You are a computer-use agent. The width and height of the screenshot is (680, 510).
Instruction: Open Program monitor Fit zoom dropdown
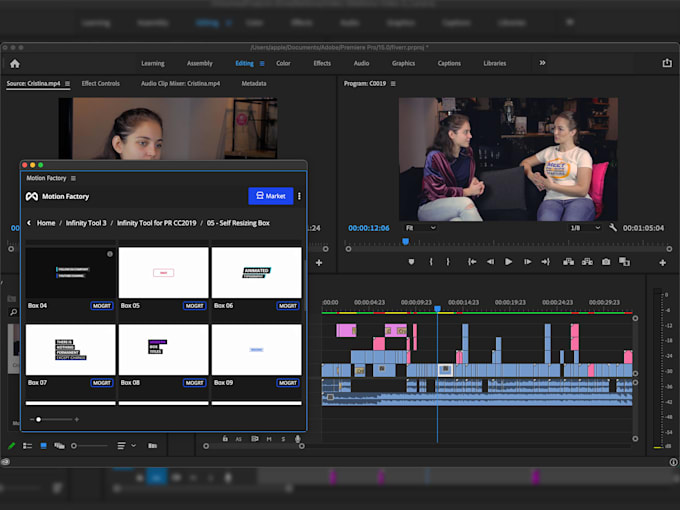[420, 228]
